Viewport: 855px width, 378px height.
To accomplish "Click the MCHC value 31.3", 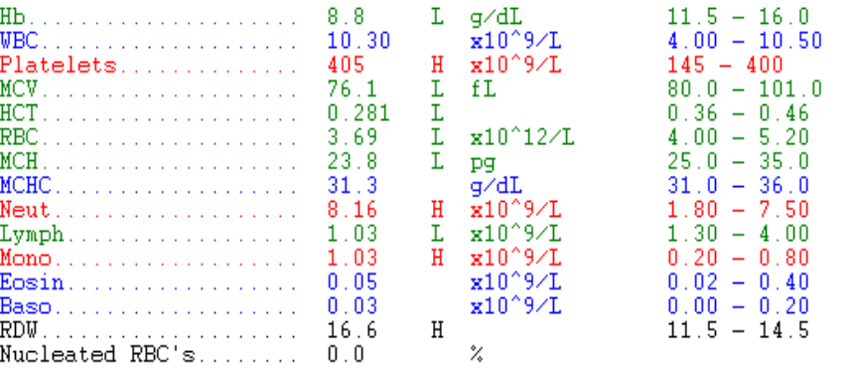I will tap(352, 186).
